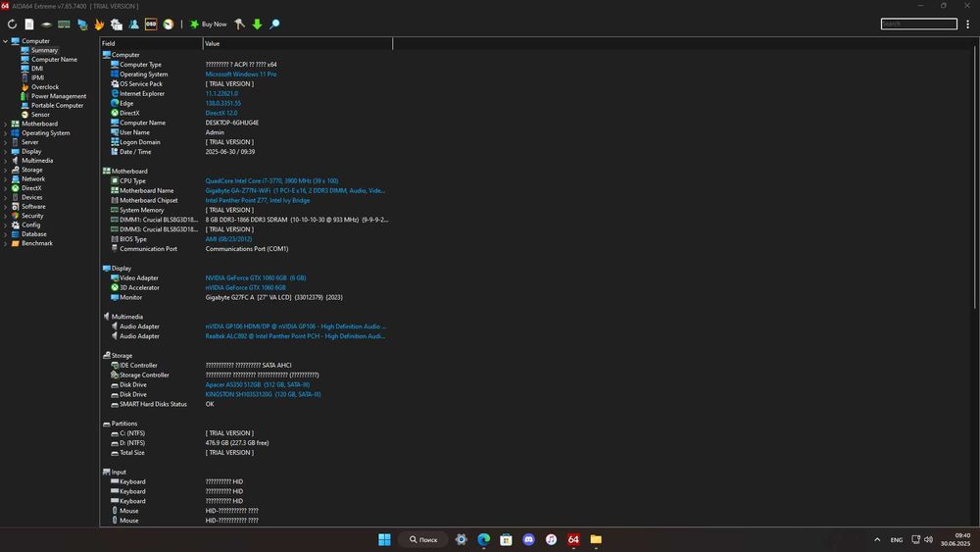
Task: Open the Sensor page in the sidebar
Action: [40, 115]
